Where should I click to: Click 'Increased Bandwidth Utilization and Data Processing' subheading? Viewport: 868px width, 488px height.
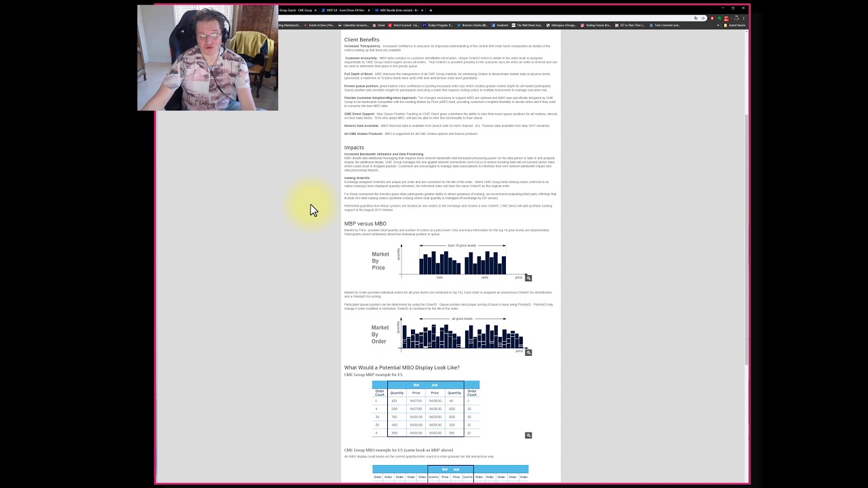(x=383, y=154)
